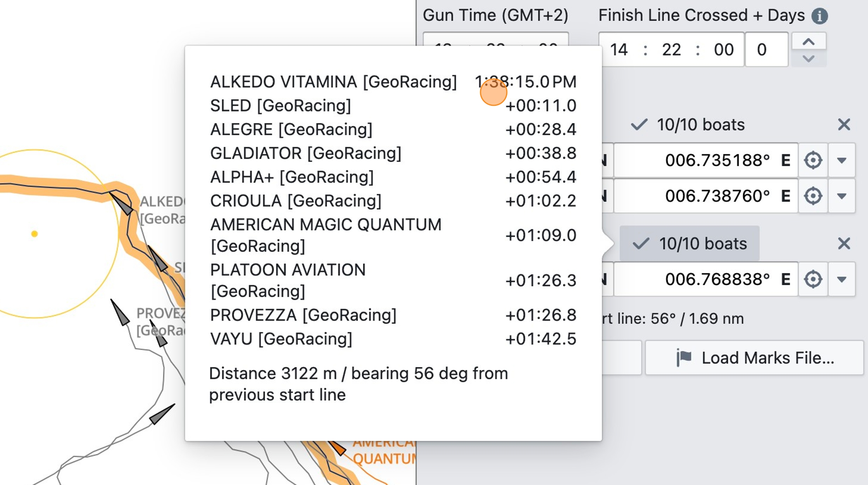Select ALPHA+ [GeoRacing] row in popup
868x485 pixels.
393,177
